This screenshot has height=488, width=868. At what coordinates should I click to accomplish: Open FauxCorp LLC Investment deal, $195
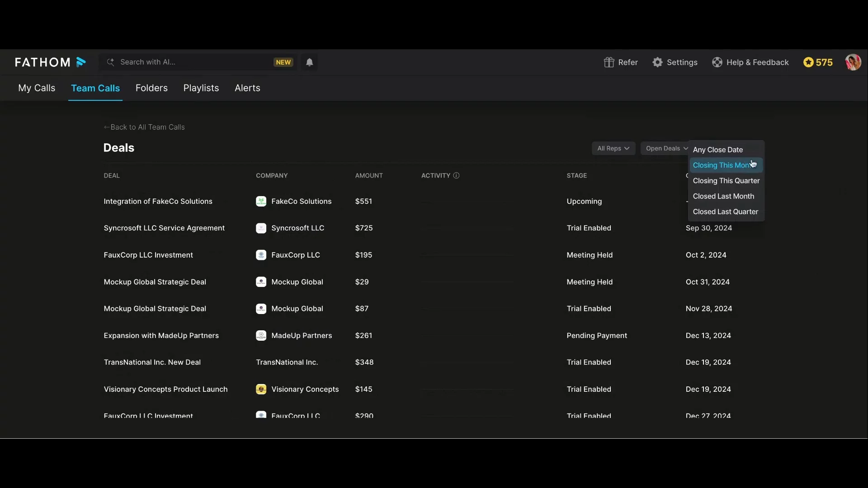pos(148,255)
